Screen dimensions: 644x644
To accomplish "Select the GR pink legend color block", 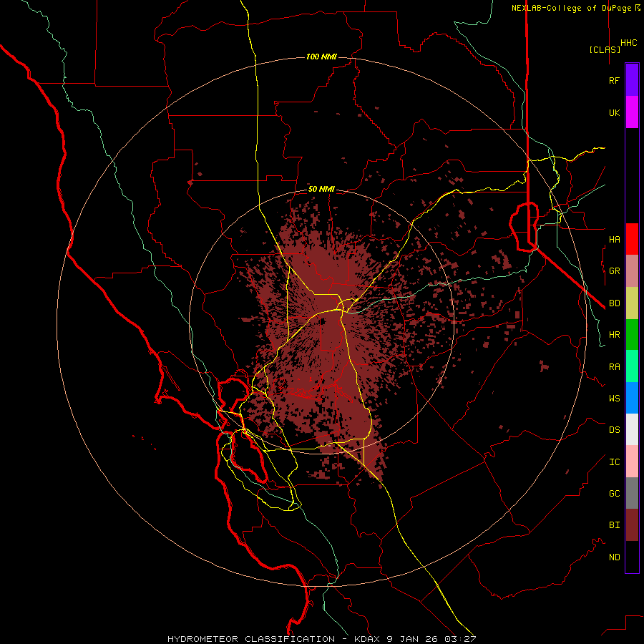I will point(632,271).
